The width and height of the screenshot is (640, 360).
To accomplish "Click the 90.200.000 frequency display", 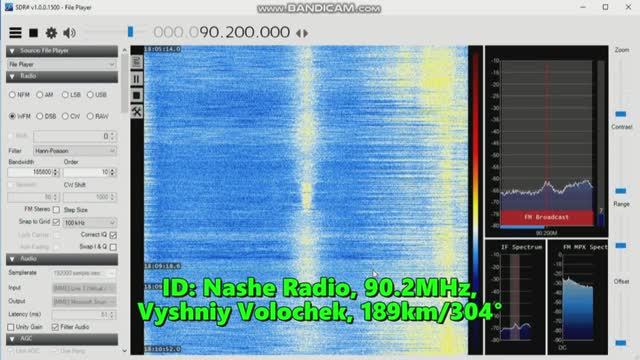I will [x=245, y=33].
